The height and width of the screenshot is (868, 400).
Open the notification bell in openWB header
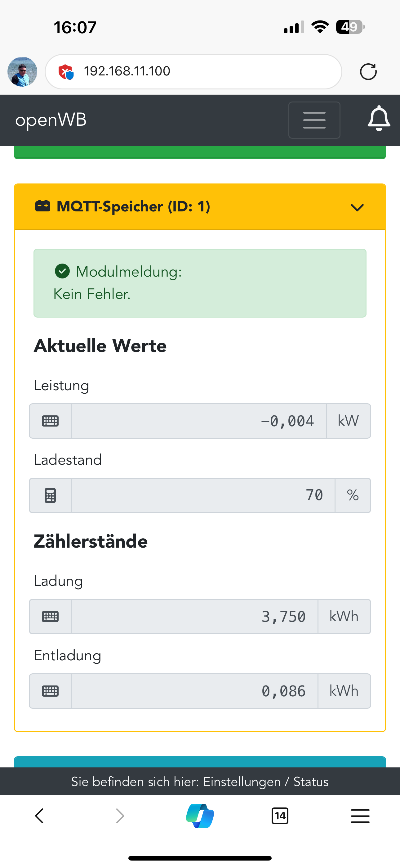tap(379, 119)
